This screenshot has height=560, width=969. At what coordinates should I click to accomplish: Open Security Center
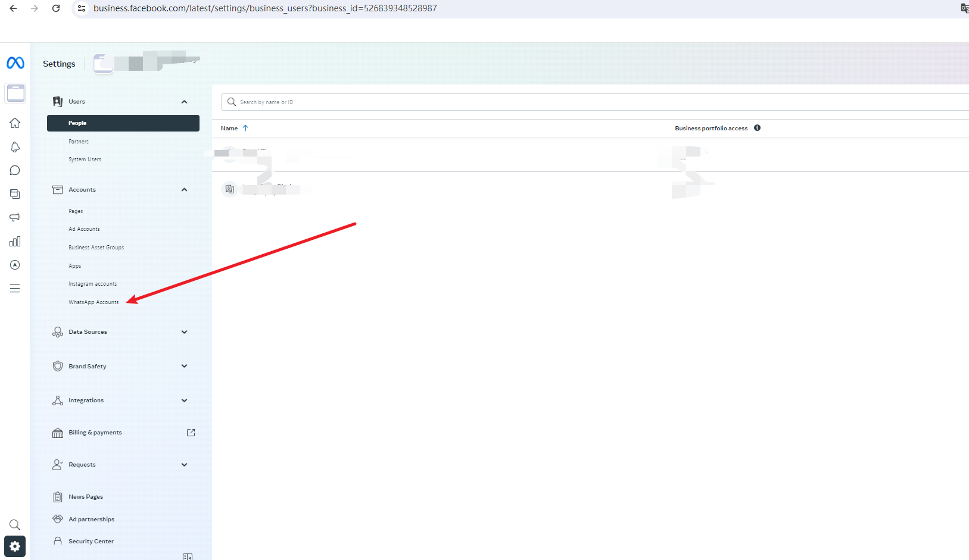click(x=91, y=542)
